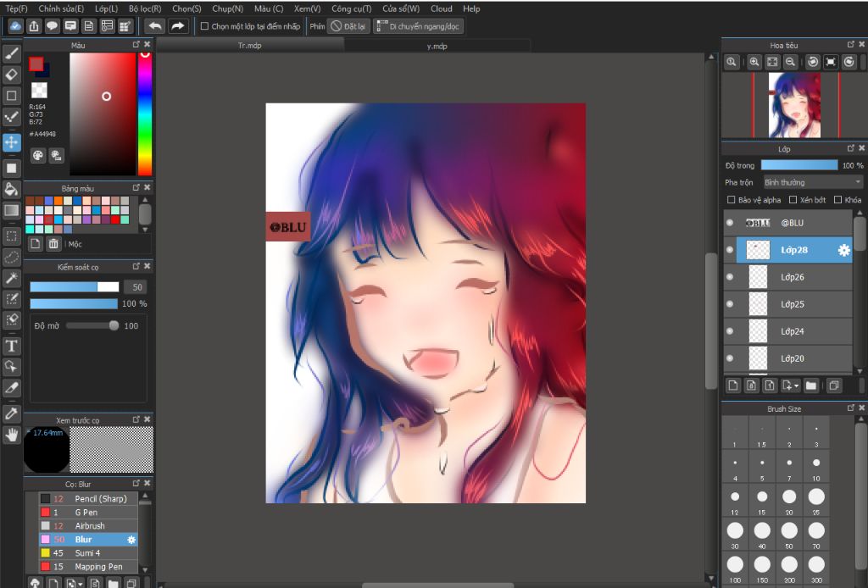Open the Bộ lọc(R) menu
Viewport: 868px width, 588px height.
coord(145,8)
